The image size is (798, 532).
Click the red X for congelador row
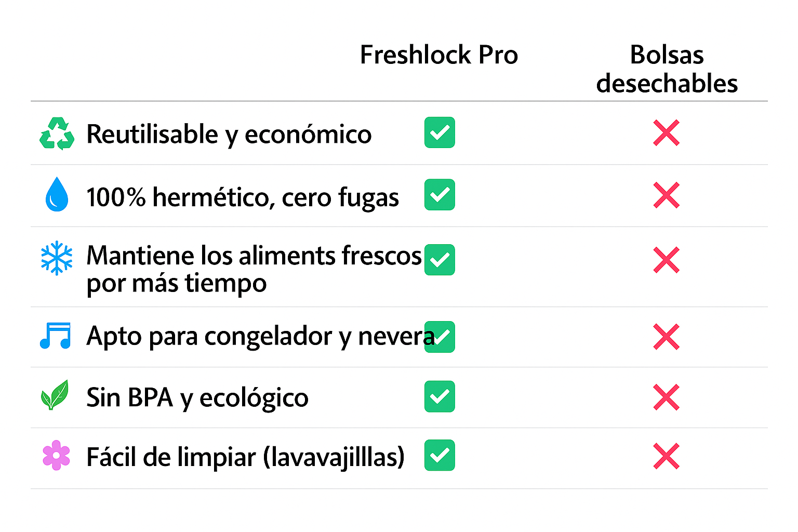[667, 337]
